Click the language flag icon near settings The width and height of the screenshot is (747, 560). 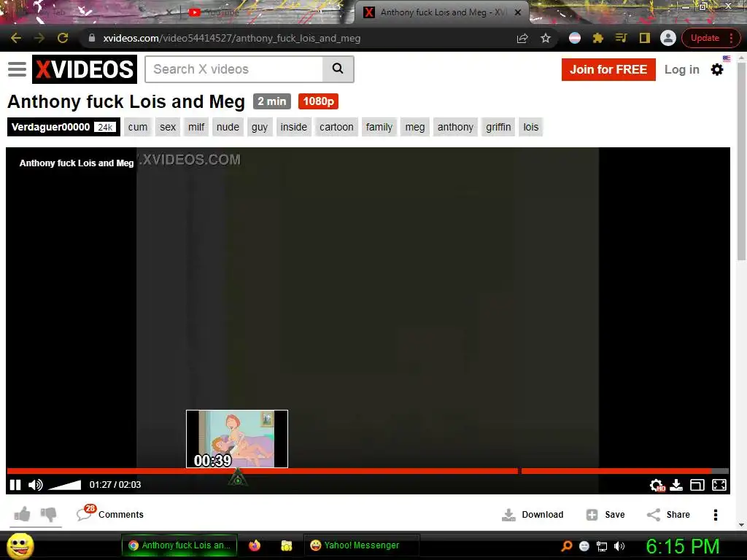pyautogui.click(x=727, y=58)
